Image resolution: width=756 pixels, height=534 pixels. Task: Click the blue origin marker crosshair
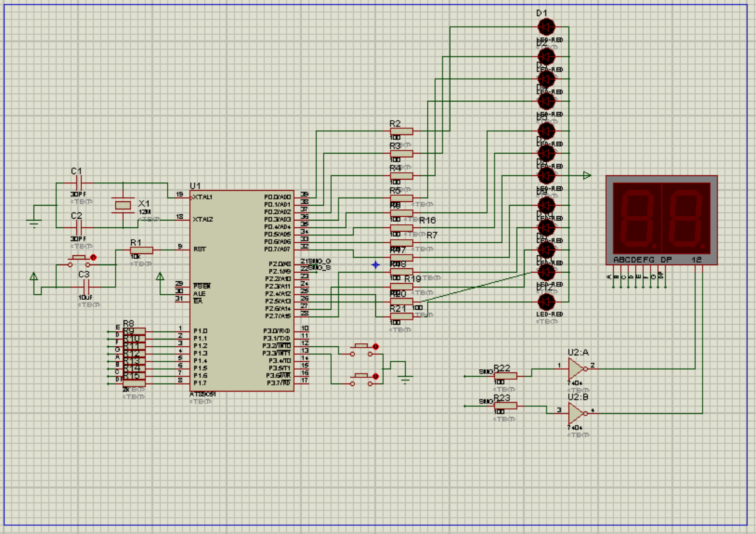[x=375, y=265]
